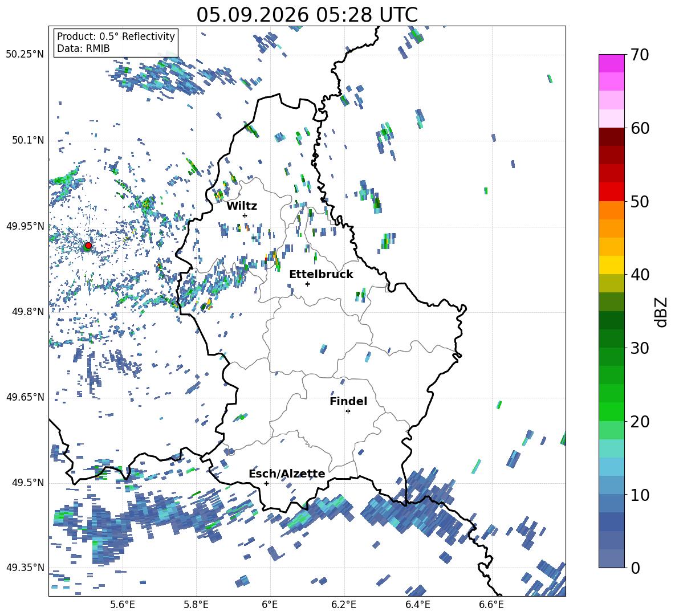Image resolution: width=675 pixels, height=616 pixels.
Task: Select the Findel city label
Action: click(348, 401)
